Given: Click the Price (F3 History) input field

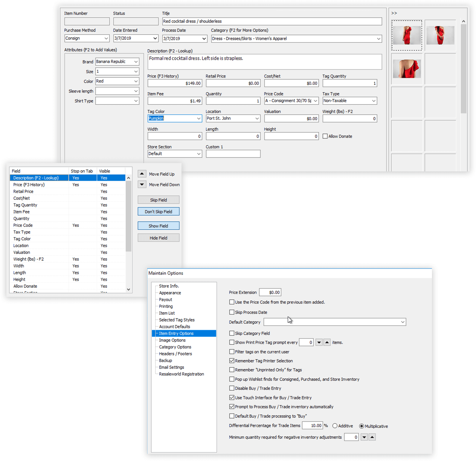Looking at the screenshot, I should coord(175,83).
